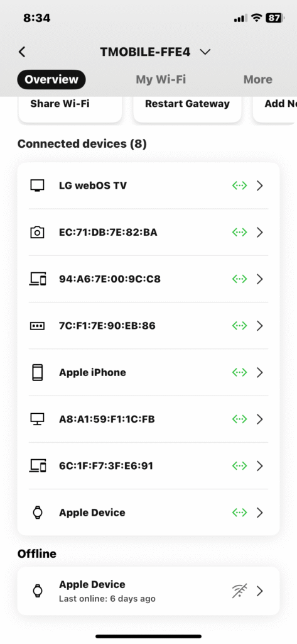
Task: Tap the home indicator bar at the bottom
Action: (x=148, y=636)
